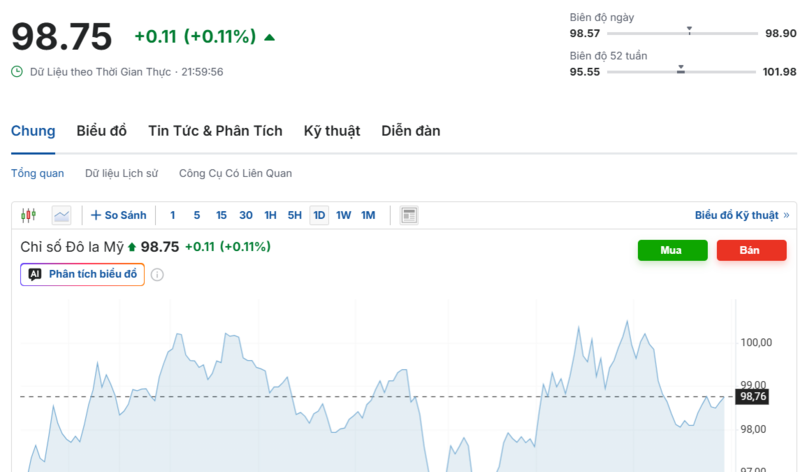Choose the 5-minute interval

(x=197, y=215)
